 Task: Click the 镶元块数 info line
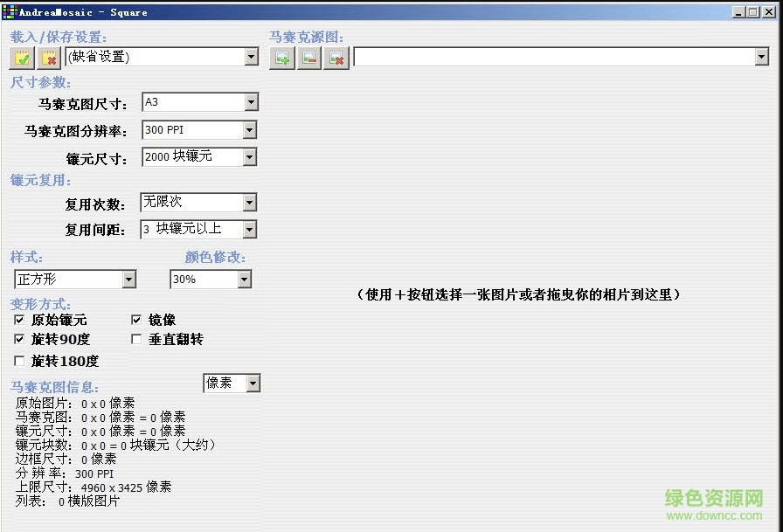115,446
